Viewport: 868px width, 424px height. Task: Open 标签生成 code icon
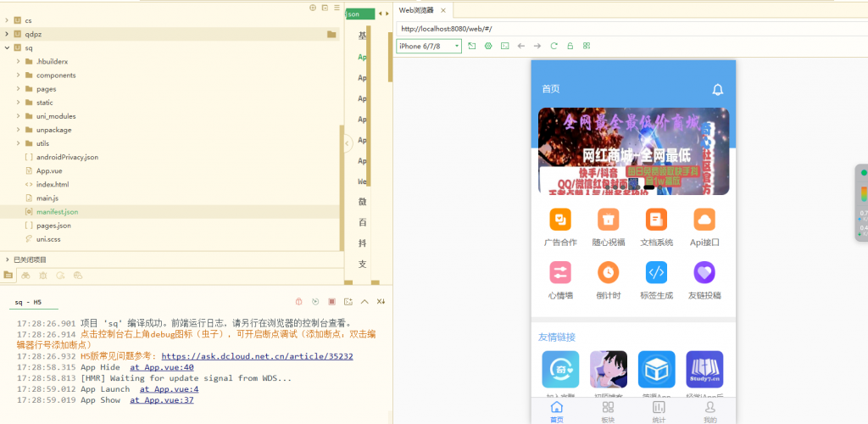click(657, 272)
